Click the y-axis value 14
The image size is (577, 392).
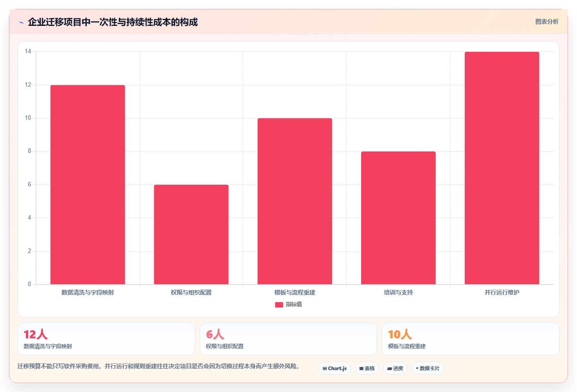click(28, 52)
